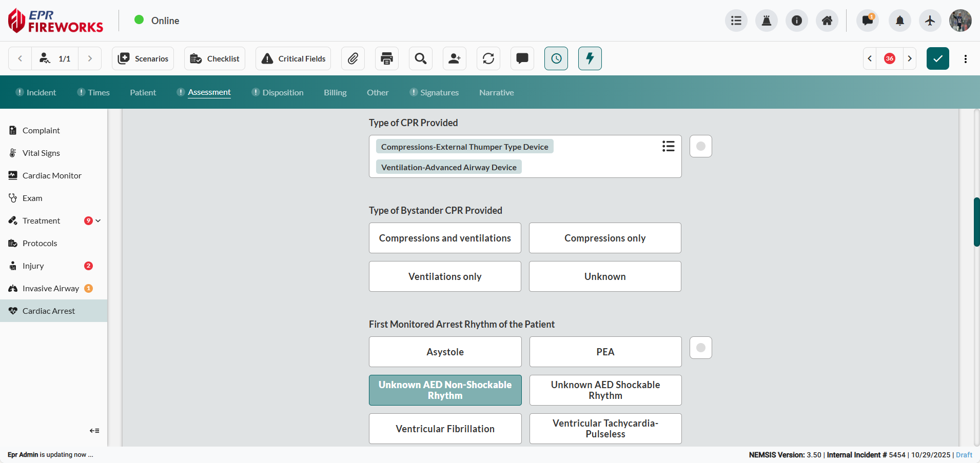980x463 pixels.
Task: Click the refresh sync icon
Action: pos(488,58)
